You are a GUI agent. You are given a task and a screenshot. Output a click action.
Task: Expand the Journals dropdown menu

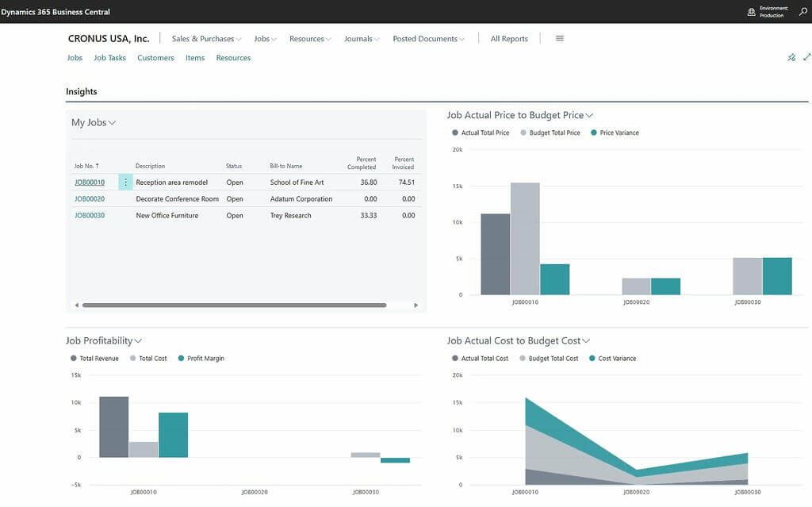tap(362, 39)
